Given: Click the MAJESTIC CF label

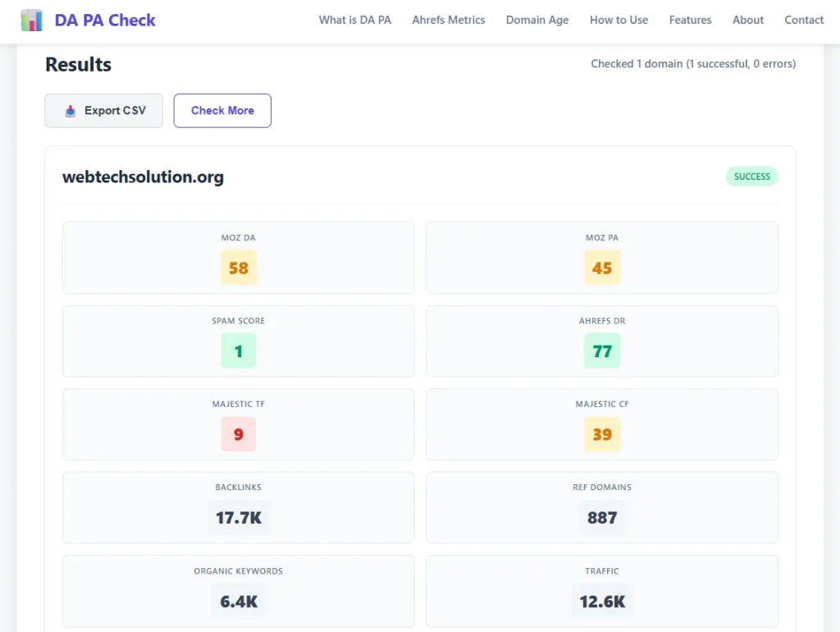Looking at the screenshot, I should point(602,404).
